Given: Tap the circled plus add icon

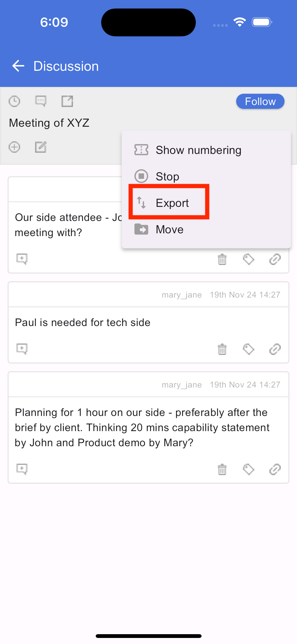Looking at the screenshot, I should point(14,147).
